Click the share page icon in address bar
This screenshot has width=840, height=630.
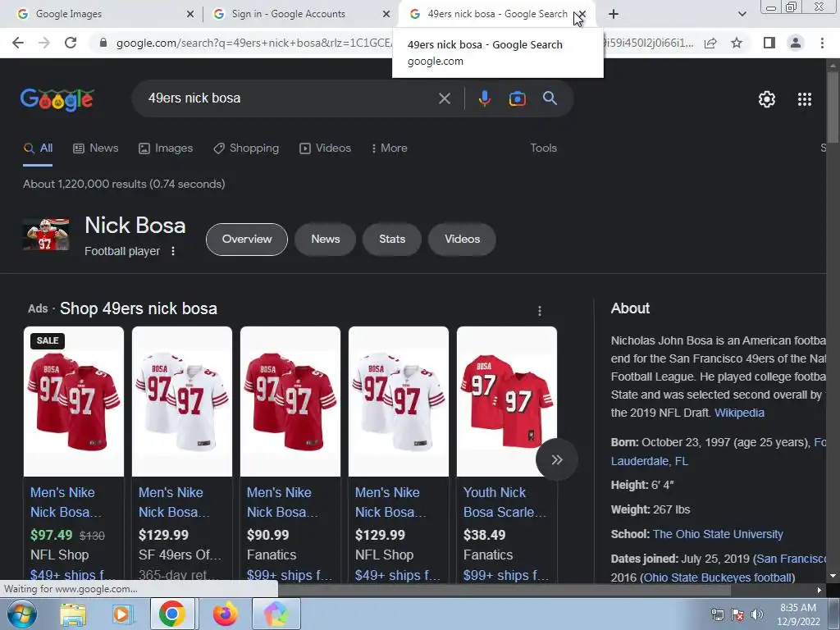click(710, 43)
